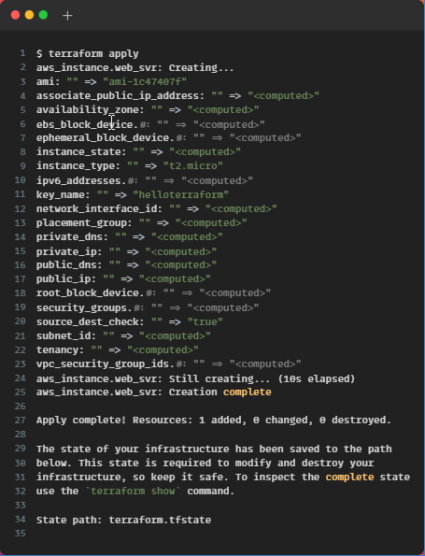The height and width of the screenshot is (556, 425).
Task: Click the green maximize window dot
Action: point(43,15)
